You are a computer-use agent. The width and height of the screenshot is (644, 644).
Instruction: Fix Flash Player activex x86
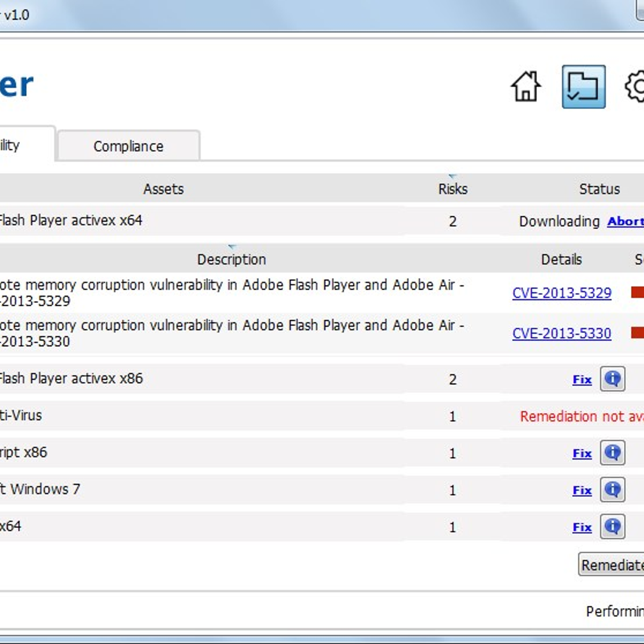point(582,380)
